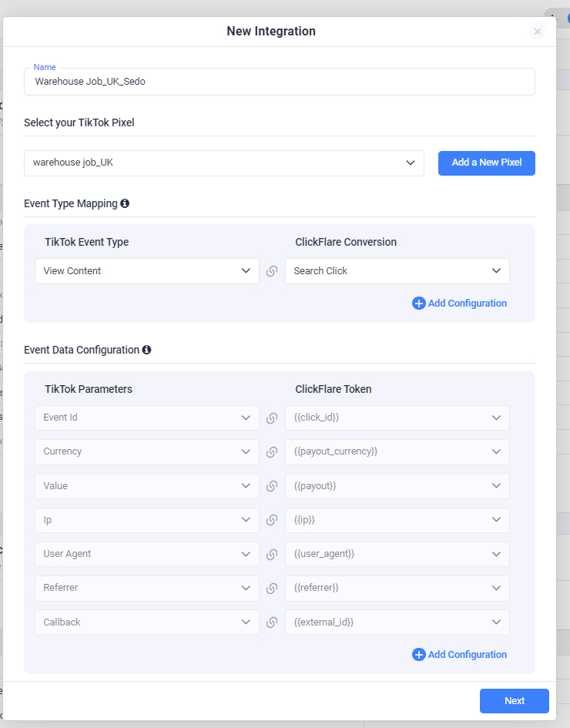Close the New Integration dialog

click(537, 32)
